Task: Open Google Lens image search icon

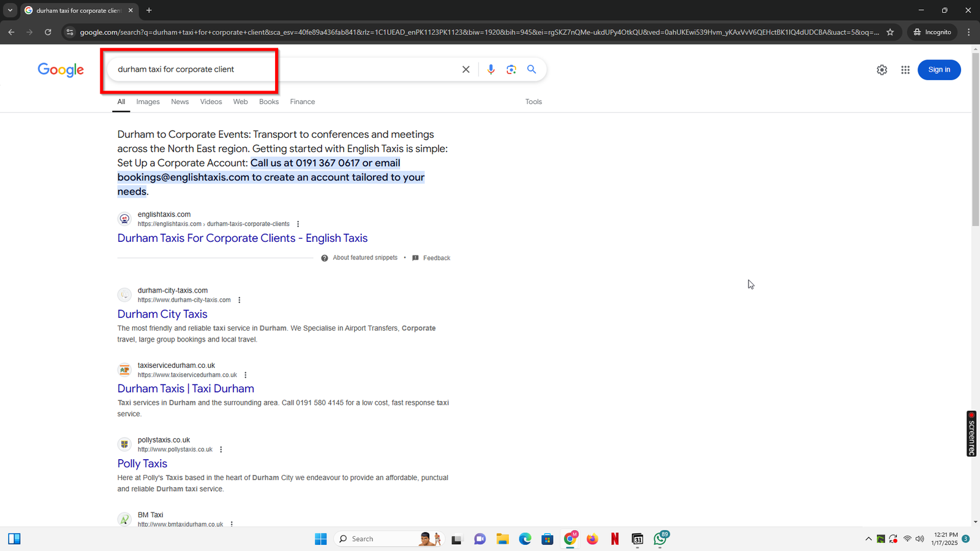Action: (511, 70)
